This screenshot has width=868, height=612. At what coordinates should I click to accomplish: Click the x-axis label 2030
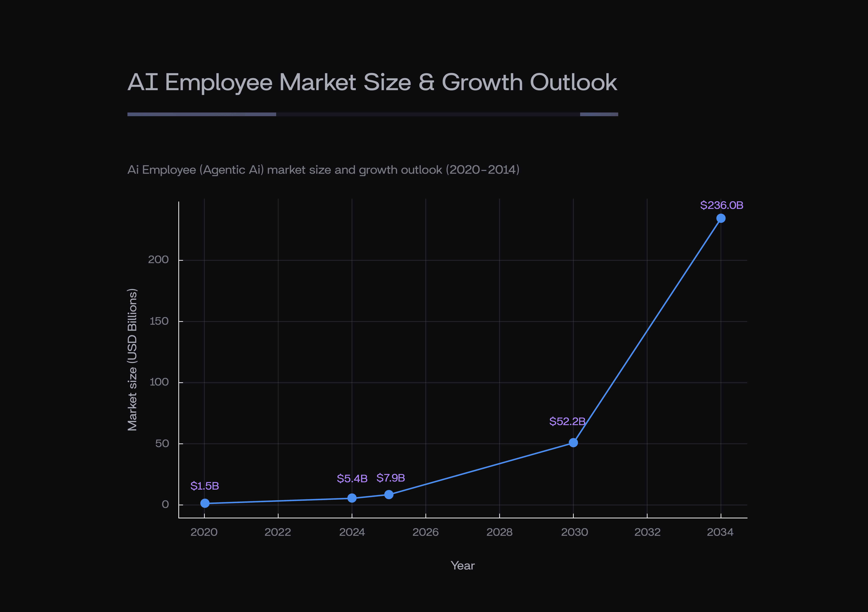[x=575, y=532]
